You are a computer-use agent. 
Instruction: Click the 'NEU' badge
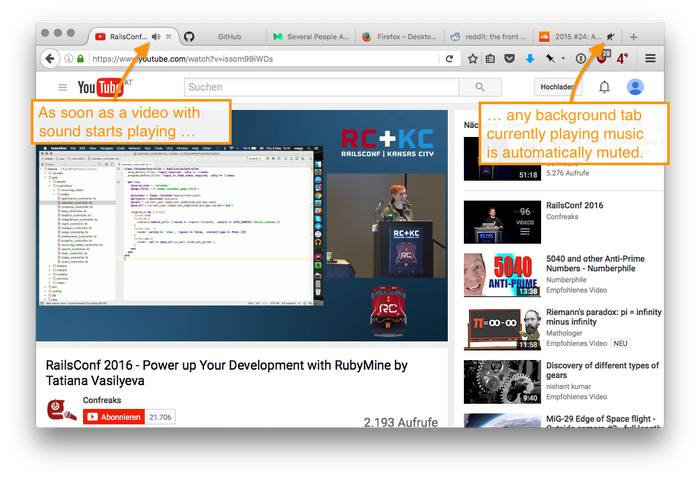click(x=620, y=343)
